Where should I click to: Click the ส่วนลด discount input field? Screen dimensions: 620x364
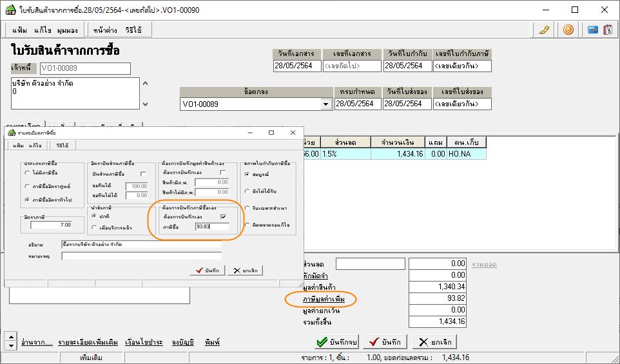pos(371,264)
